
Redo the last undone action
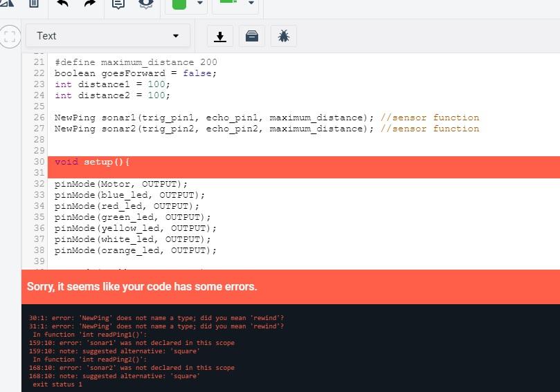coord(90,3)
